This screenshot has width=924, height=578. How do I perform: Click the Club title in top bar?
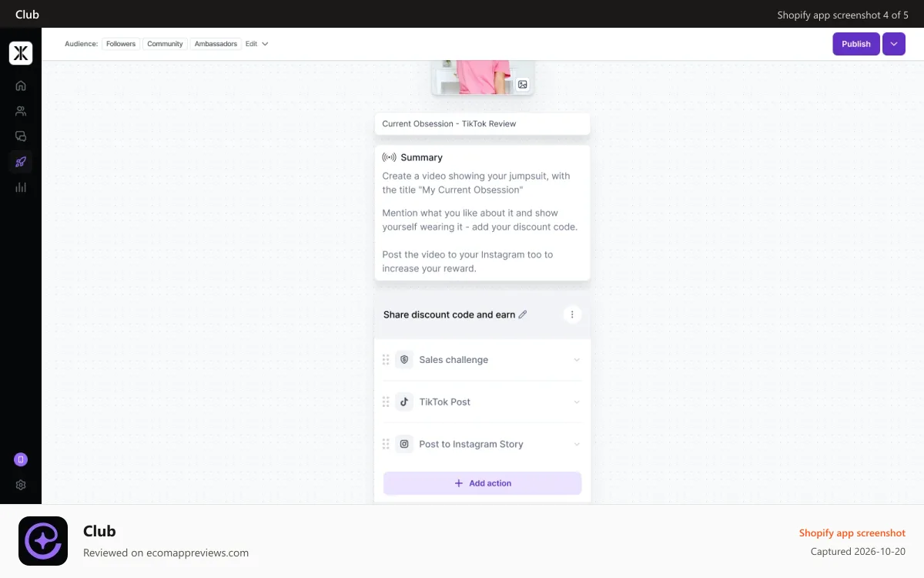27,14
